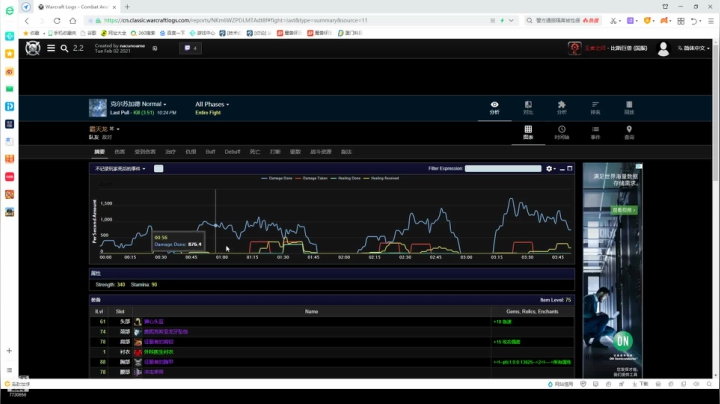Viewport: 720px width, 404px height.
Task: Maximize the graph panel with the square icon
Action: (x=569, y=168)
